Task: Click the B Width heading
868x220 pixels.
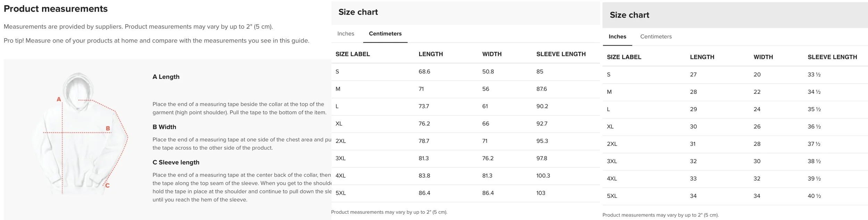Action: point(164,127)
